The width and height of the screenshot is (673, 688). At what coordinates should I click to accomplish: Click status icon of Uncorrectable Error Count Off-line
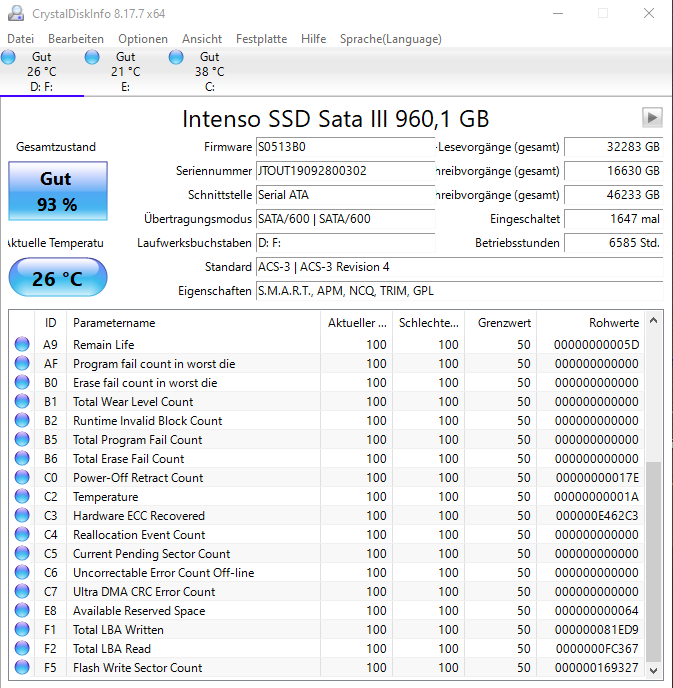point(22,573)
